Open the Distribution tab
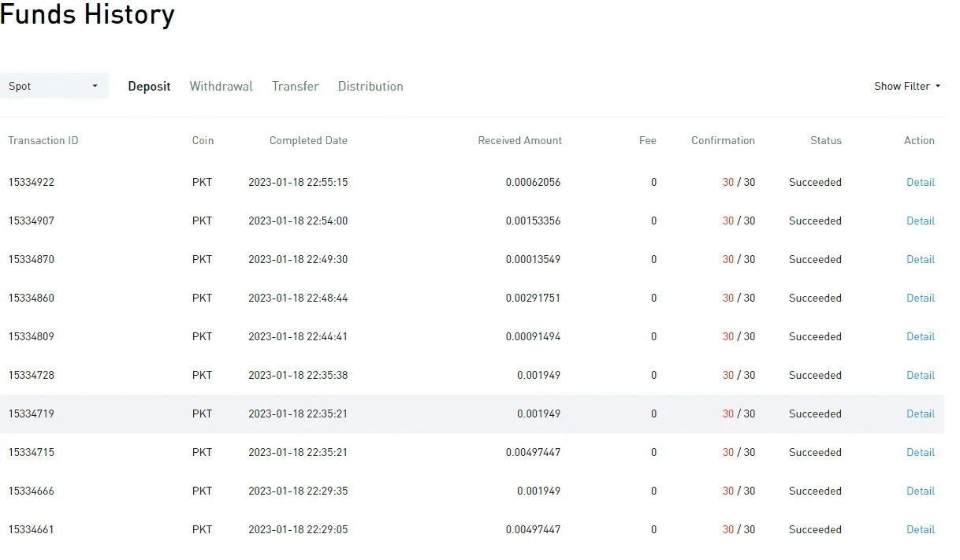The width and height of the screenshot is (960, 560). click(x=370, y=86)
